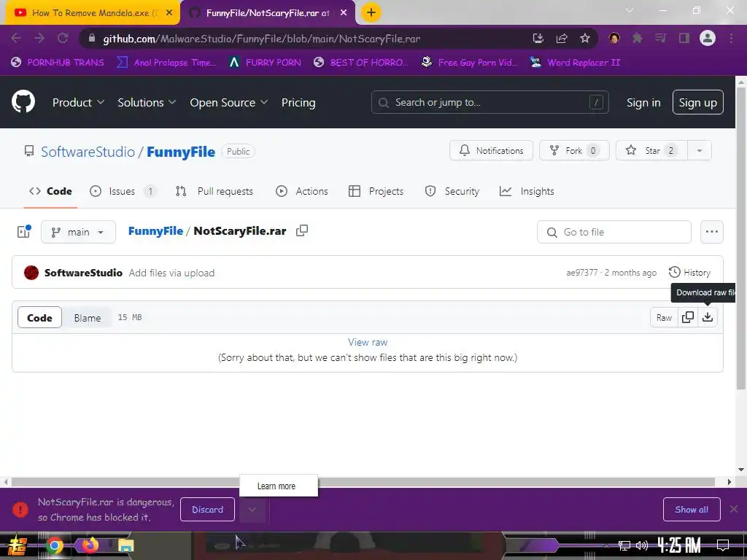Copy the file path with the copy icon
This screenshot has width=747, height=560.
pyautogui.click(x=302, y=230)
